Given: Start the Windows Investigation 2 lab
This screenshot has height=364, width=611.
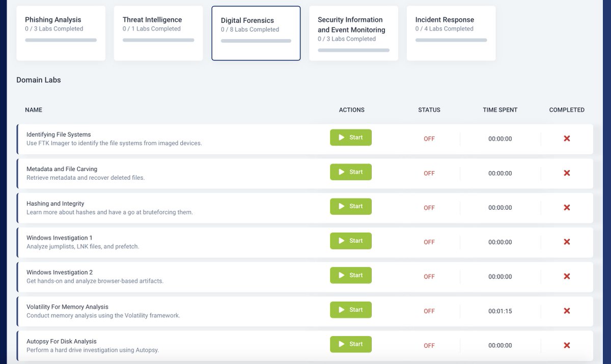Looking at the screenshot, I should click(351, 275).
